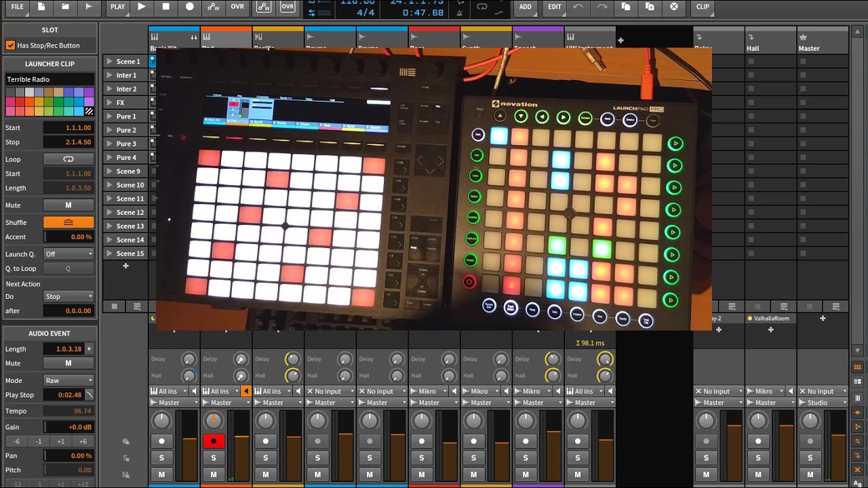Click the +6 gain button

83,441
